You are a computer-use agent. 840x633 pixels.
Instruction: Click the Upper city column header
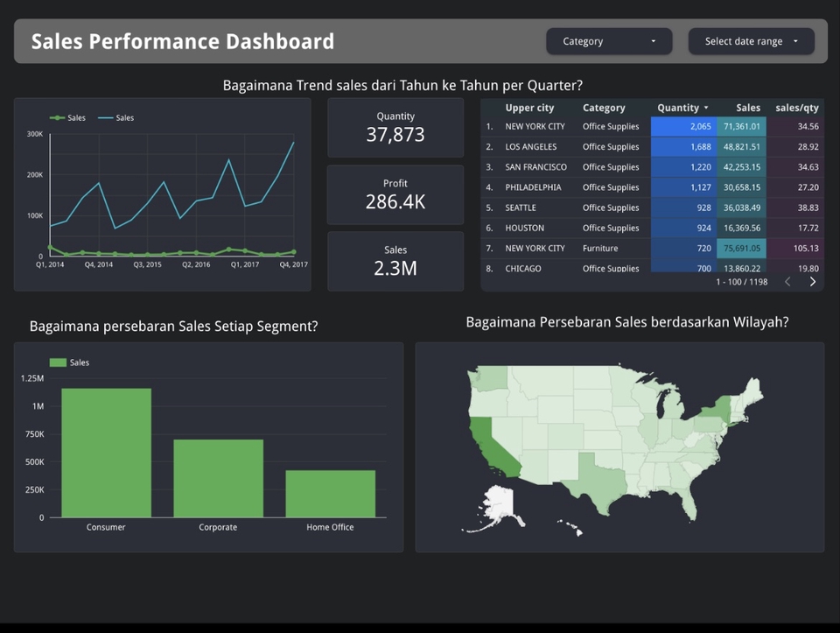pyautogui.click(x=528, y=108)
